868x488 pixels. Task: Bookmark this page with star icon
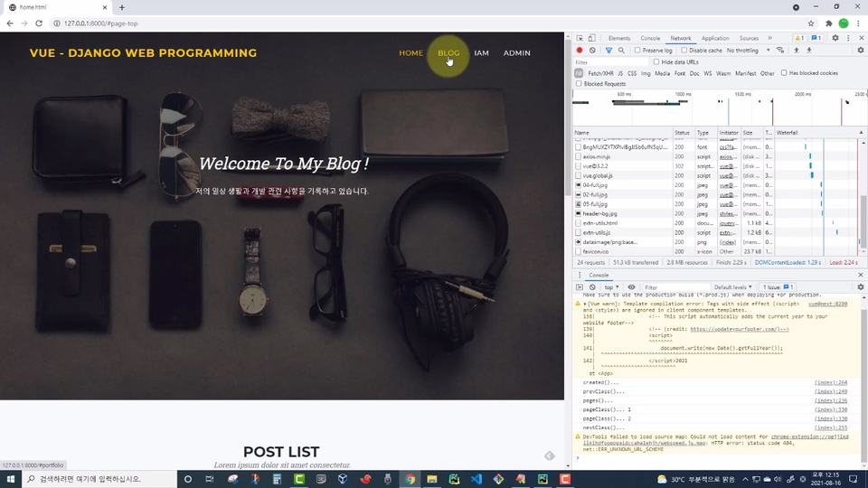coord(811,23)
